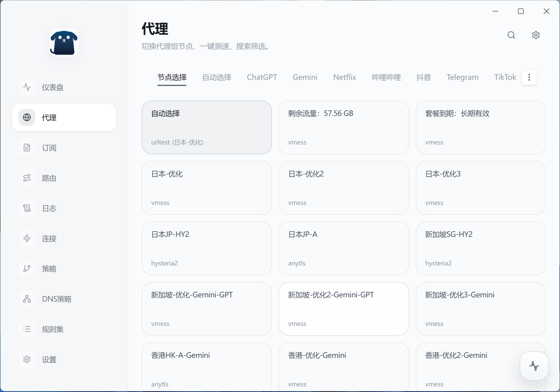The height and width of the screenshot is (392, 560).
Task: Select the 日本-优化2 vmess node
Action: (x=344, y=188)
